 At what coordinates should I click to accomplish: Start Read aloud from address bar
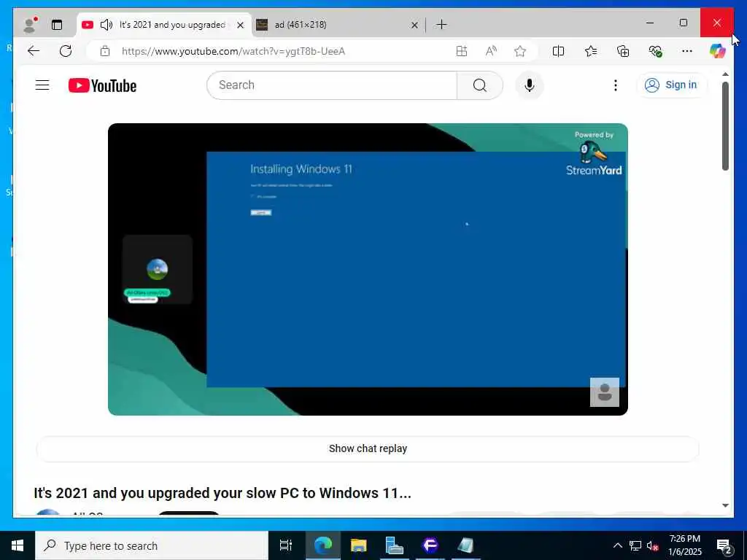[x=491, y=51]
